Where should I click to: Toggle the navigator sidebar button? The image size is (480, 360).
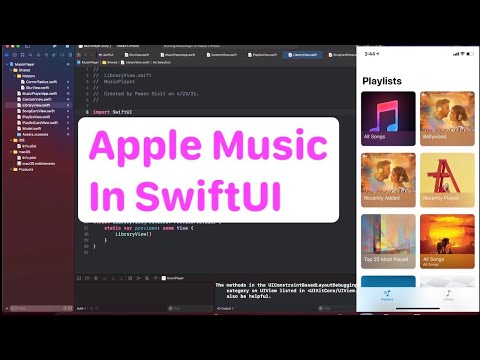coord(28,46)
